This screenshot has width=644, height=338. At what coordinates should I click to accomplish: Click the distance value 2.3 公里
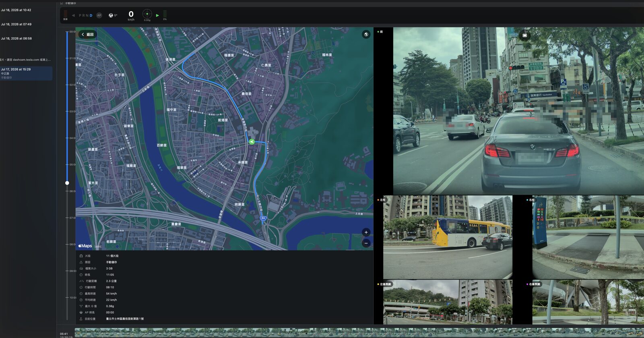[x=111, y=281]
